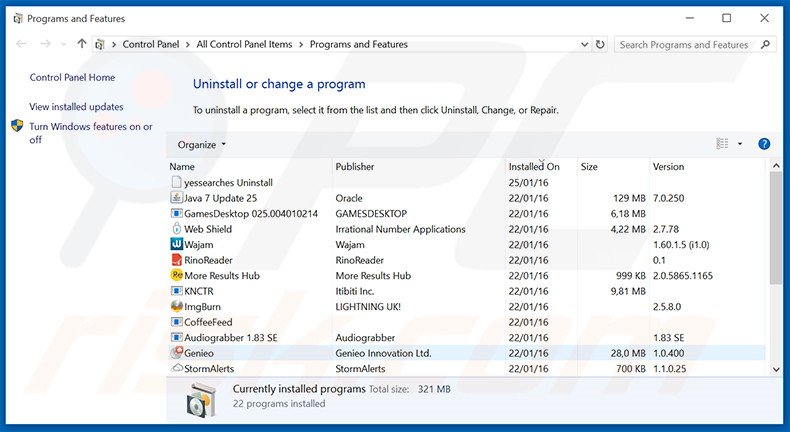Select the Web Shield entry name
790x432 pixels.
208,229
